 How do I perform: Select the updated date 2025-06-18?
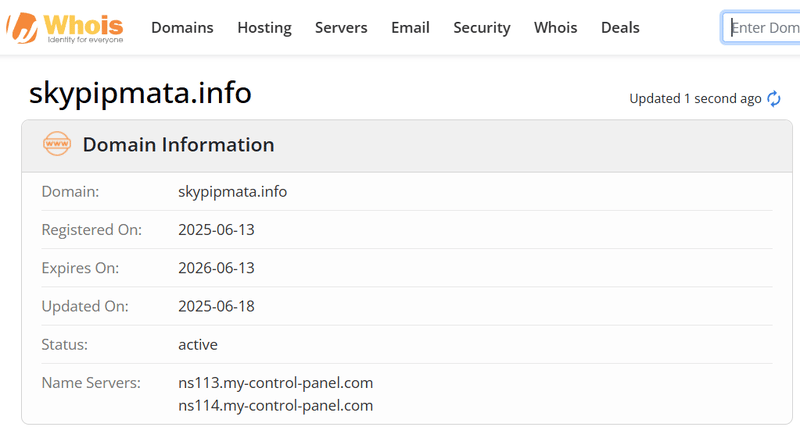[x=216, y=306]
